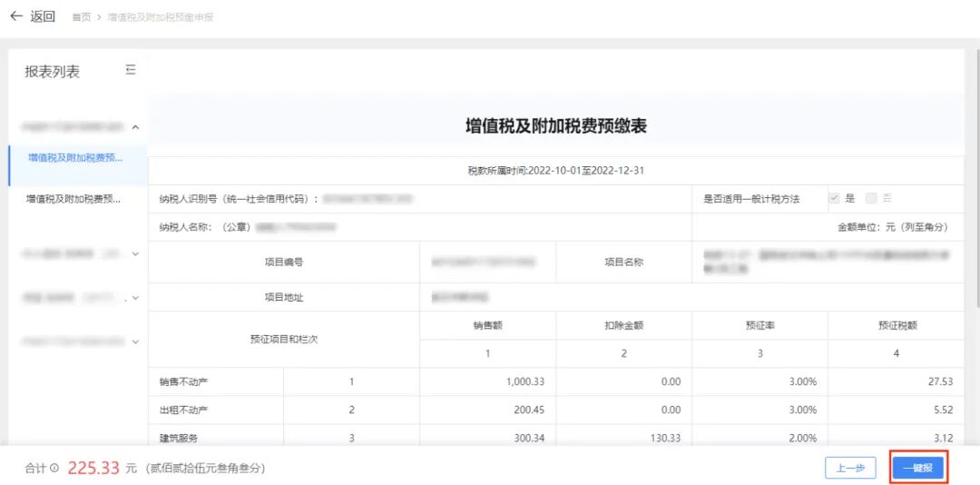
Task: Click the 出租不动产 deduction amount 0.00
Action: (x=671, y=410)
